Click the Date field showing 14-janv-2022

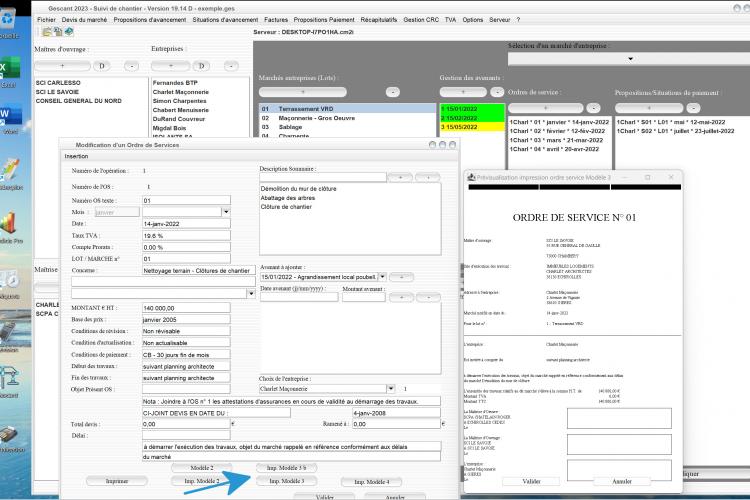tap(186, 223)
